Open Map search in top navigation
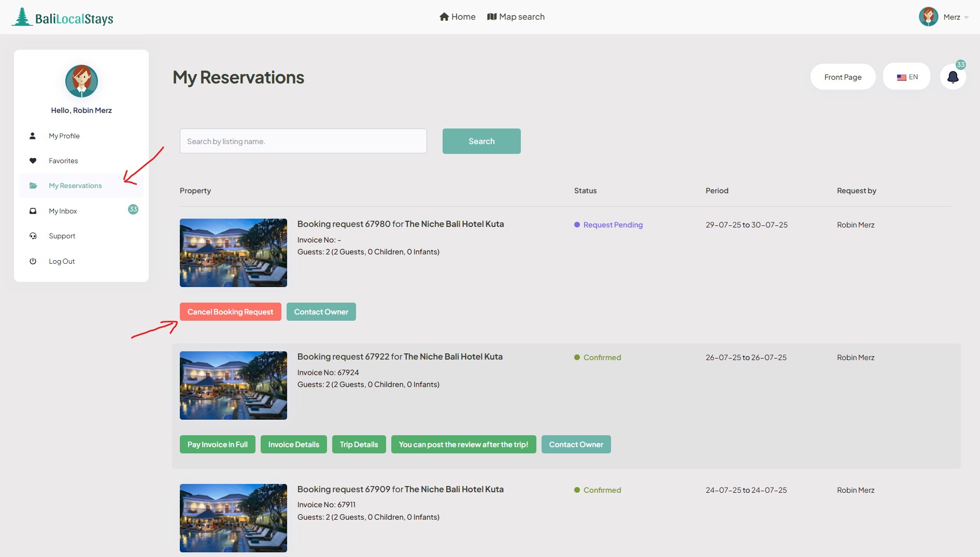Screen dimensions: 980x557 click(x=516, y=17)
